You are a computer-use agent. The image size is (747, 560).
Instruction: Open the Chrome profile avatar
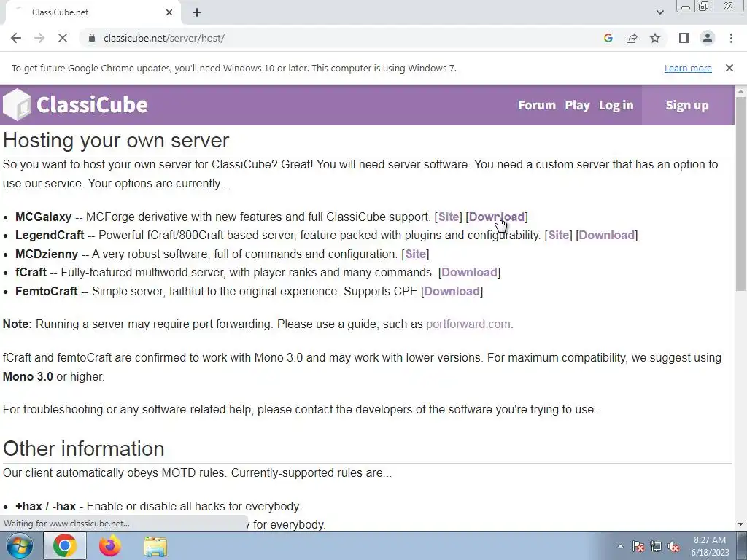click(x=708, y=38)
